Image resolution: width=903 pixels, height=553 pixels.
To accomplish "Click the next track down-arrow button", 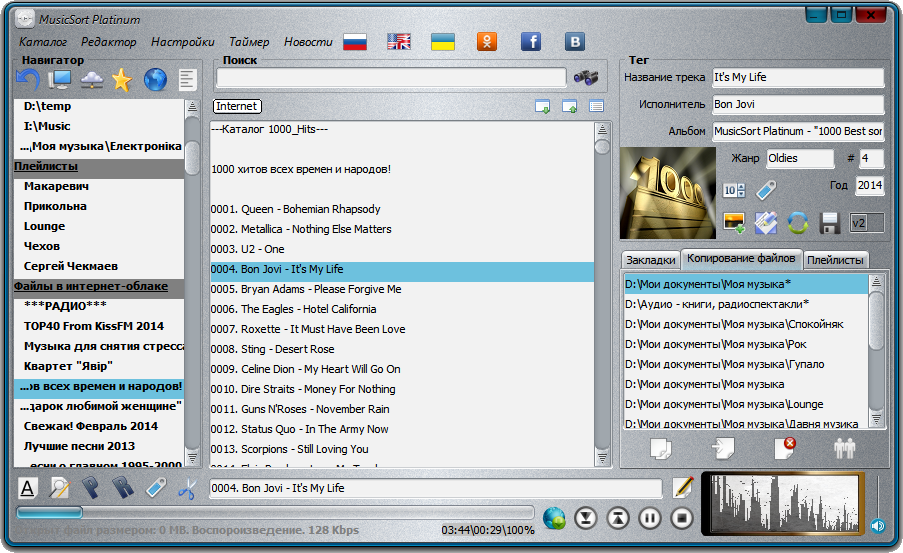I will pyautogui.click(x=586, y=518).
